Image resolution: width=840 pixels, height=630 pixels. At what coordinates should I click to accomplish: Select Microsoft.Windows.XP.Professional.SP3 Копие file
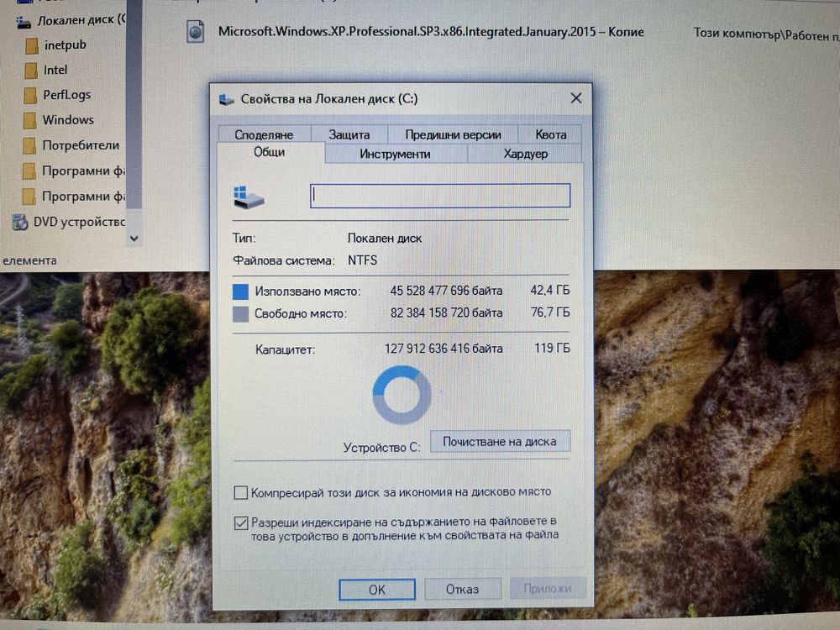pyautogui.click(x=431, y=32)
